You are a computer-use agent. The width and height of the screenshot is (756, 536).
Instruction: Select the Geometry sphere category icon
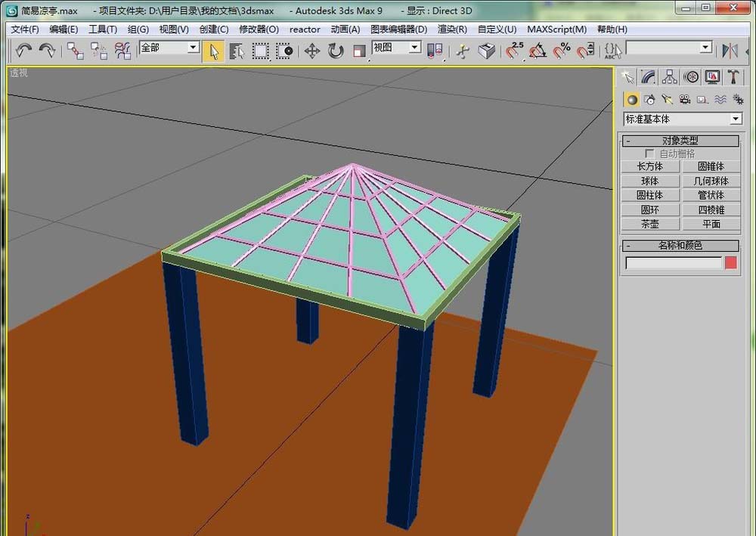(631, 100)
